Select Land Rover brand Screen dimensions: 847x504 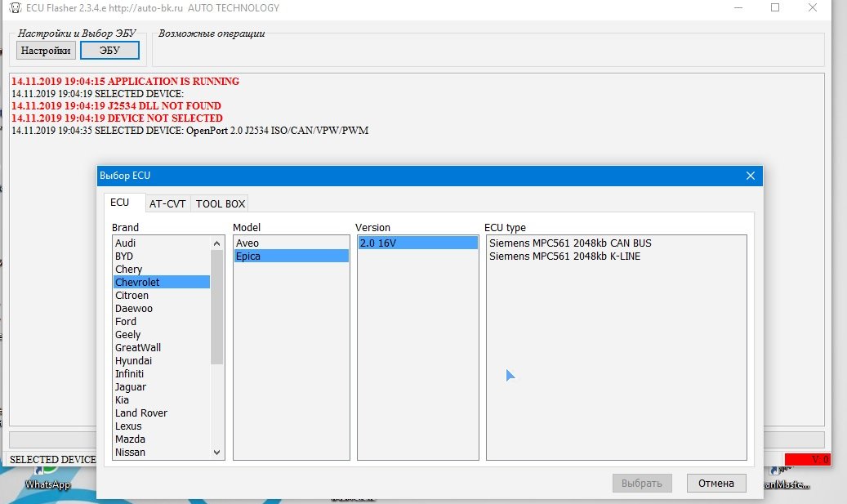click(162, 413)
